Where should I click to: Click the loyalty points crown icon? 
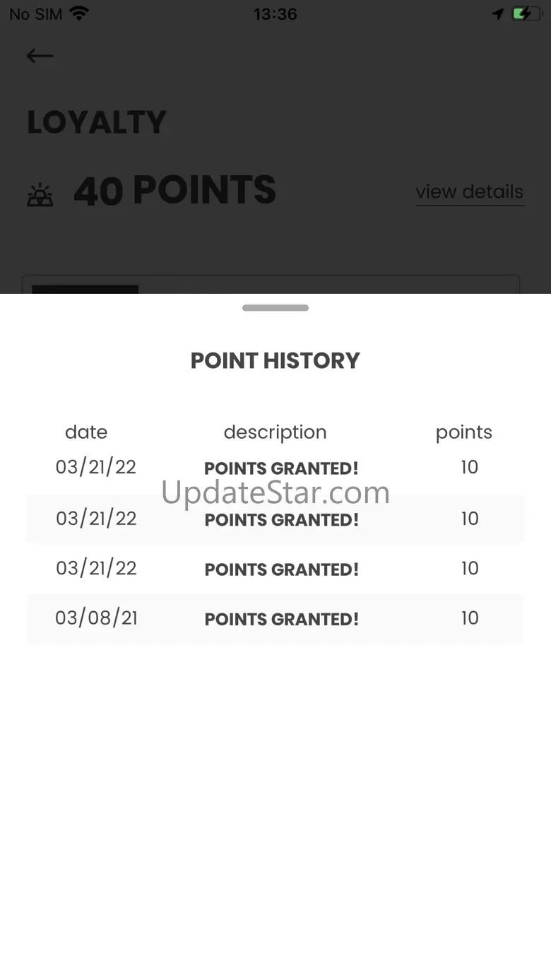point(40,195)
